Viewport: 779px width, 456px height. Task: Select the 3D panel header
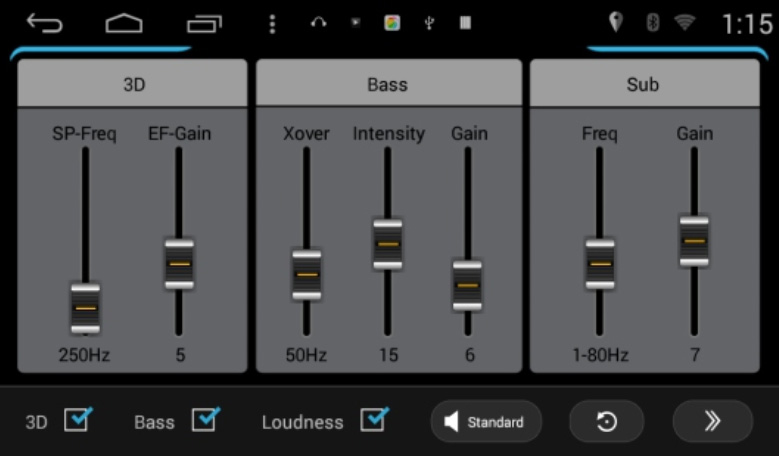coord(133,84)
